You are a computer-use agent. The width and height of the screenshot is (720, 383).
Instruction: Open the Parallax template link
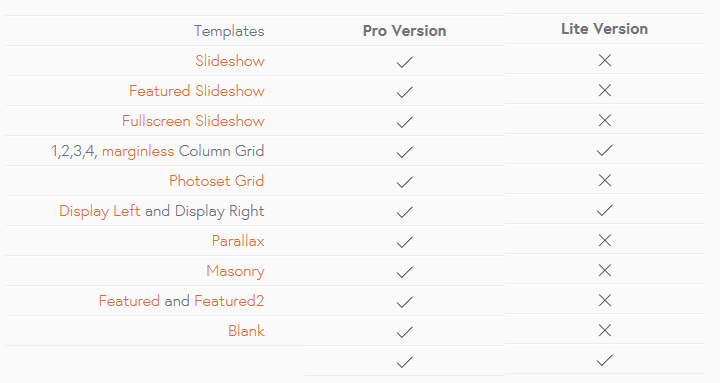(x=238, y=241)
